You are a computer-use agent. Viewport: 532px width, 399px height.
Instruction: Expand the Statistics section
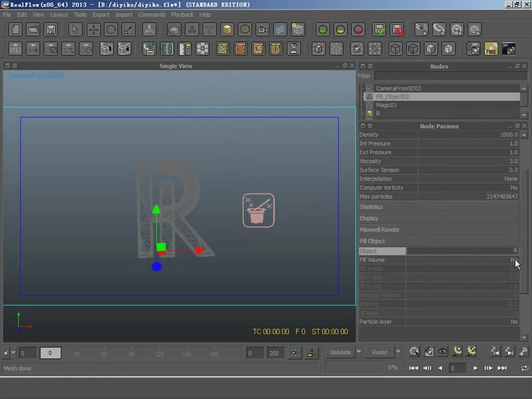pyautogui.click(x=439, y=207)
